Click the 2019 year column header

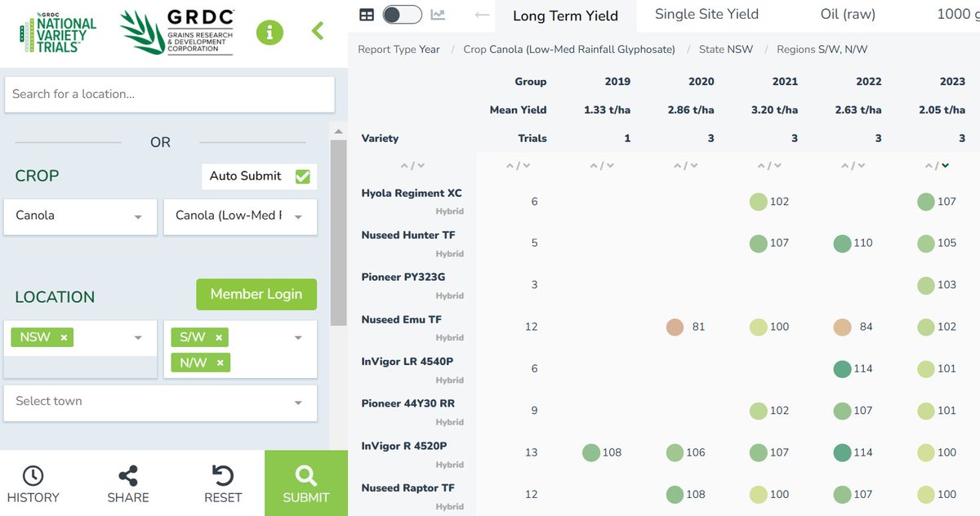pyautogui.click(x=617, y=82)
